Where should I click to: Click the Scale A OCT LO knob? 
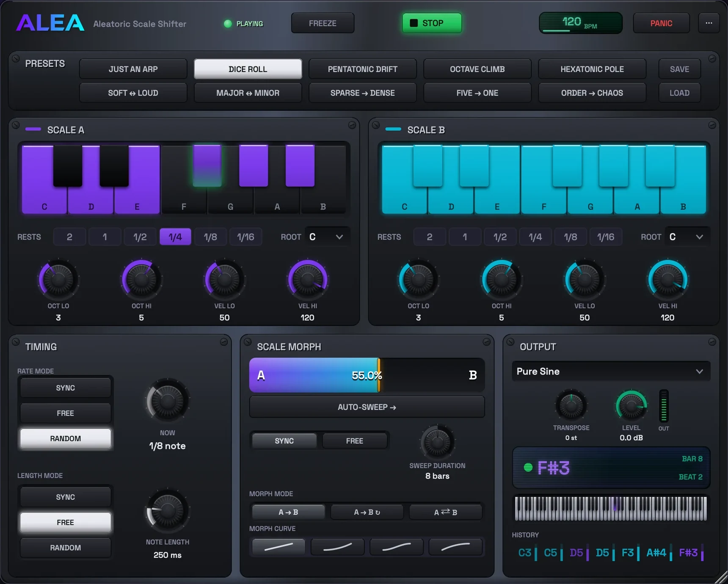[x=58, y=279]
